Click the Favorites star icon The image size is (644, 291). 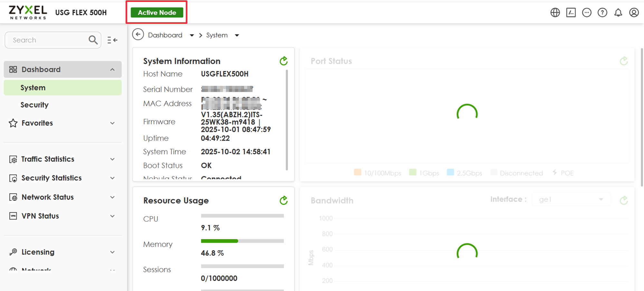click(x=13, y=123)
